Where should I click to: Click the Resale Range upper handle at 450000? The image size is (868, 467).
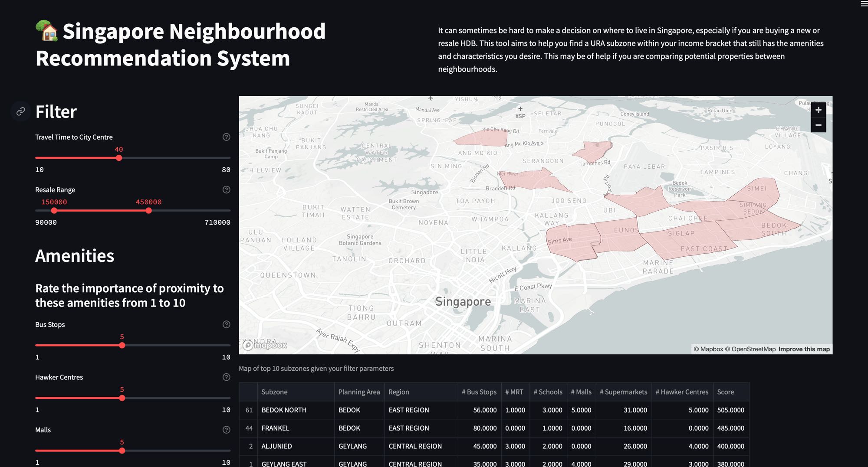[148, 211]
